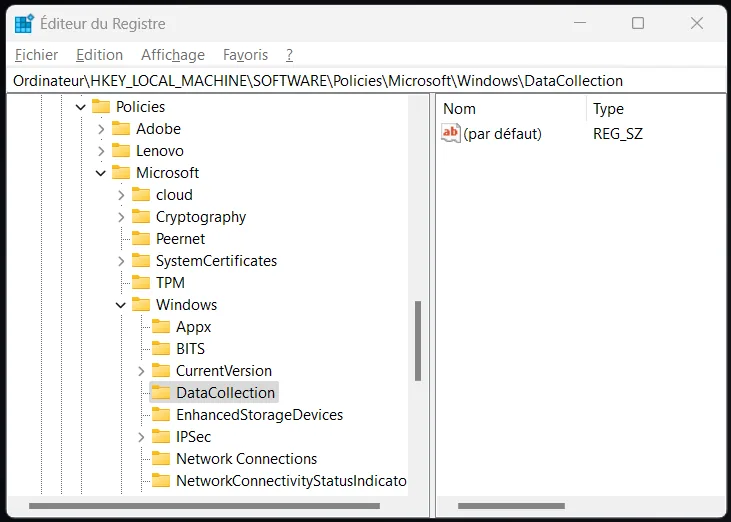The height and width of the screenshot is (522, 731).
Task: Collapse the Microsoft key
Action: (101, 173)
